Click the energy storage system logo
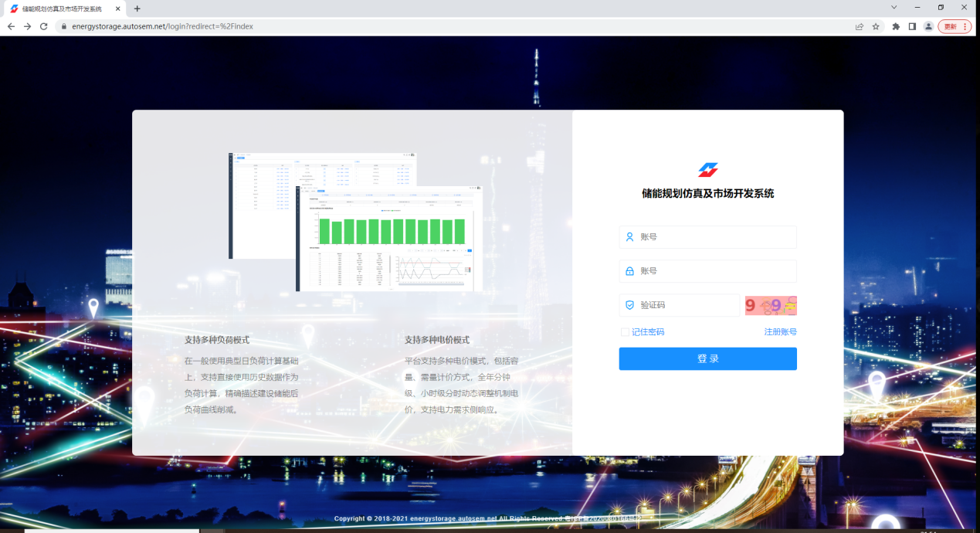This screenshot has height=533, width=980. [707, 170]
